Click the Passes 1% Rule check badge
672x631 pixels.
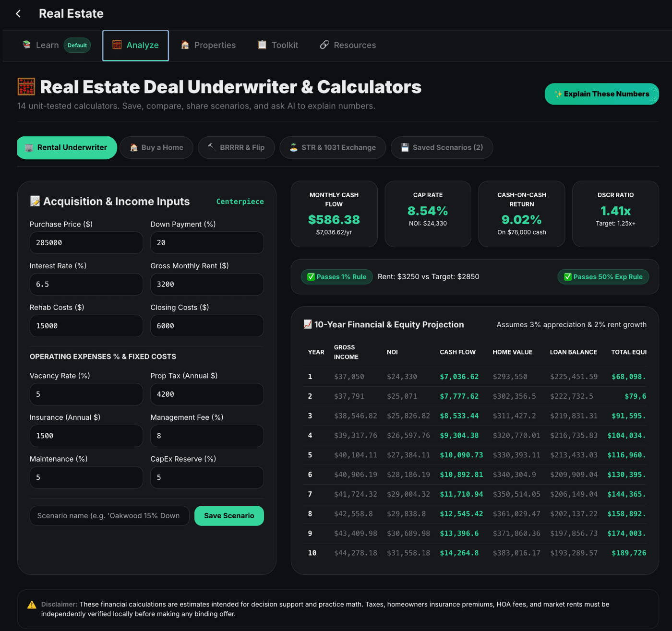coord(337,277)
